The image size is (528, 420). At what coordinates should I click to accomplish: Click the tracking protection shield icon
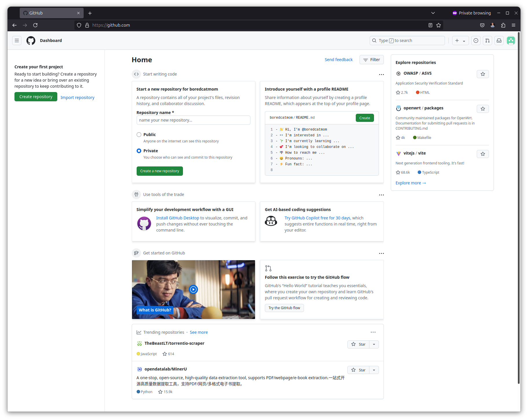79,25
